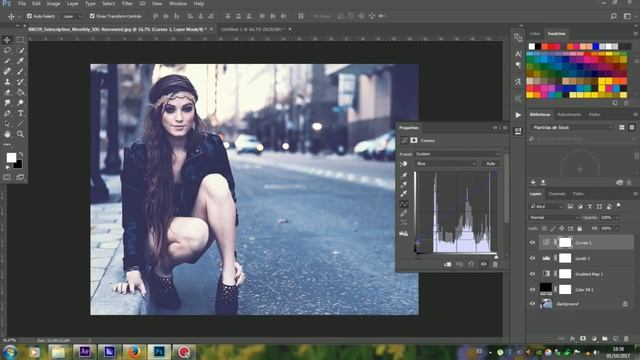This screenshot has width=640, height=360.
Task: Click the white foreground color swatch
Action: tap(11, 157)
